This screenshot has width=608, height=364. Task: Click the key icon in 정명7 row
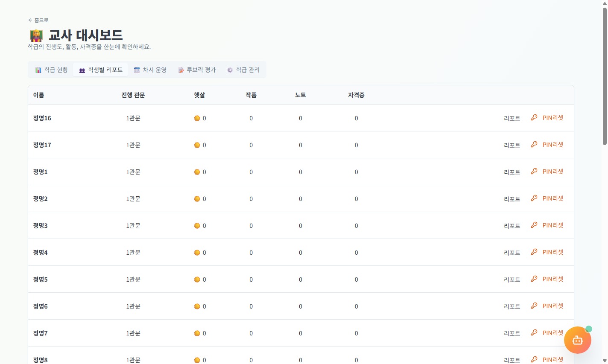point(534,332)
